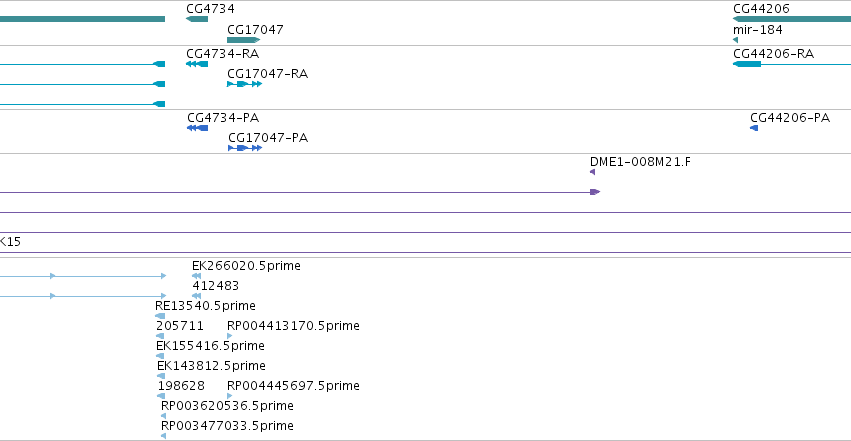
Task: Select the RP003620536.5prime label
Action: (x=227, y=406)
